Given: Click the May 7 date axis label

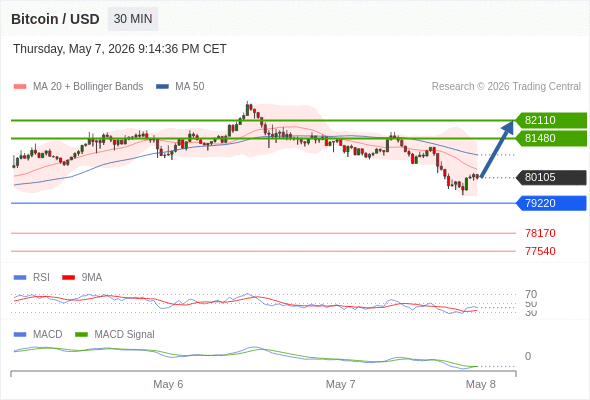Looking at the screenshot, I should pyautogui.click(x=340, y=384).
